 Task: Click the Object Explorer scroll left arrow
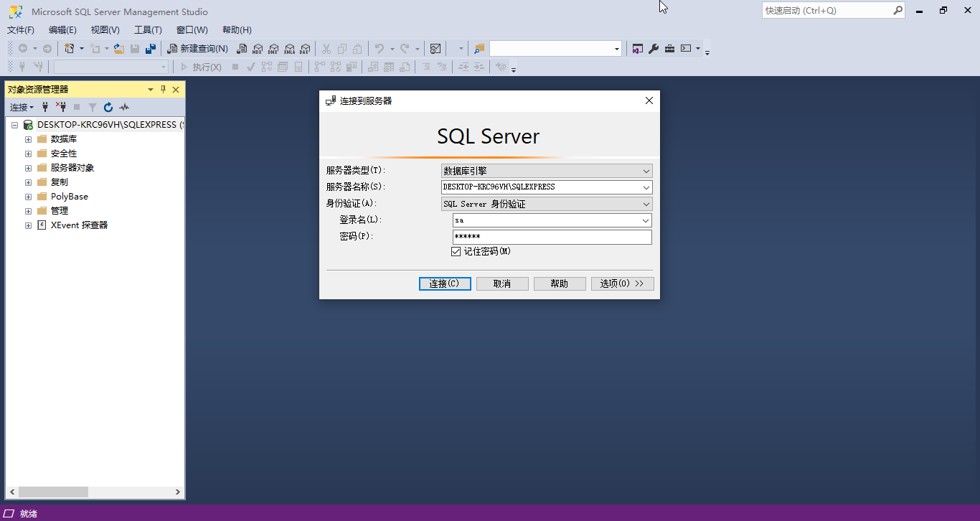pos(12,492)
